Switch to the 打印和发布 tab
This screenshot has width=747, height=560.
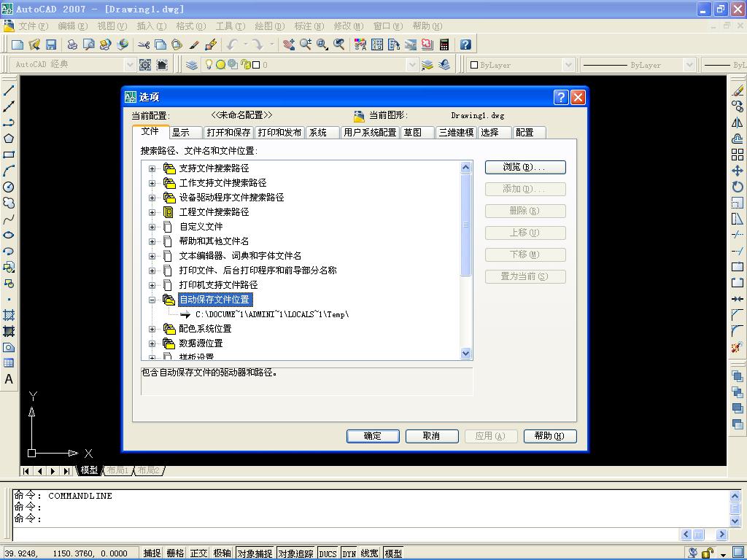pyautogui.click(x=279, y=133)
